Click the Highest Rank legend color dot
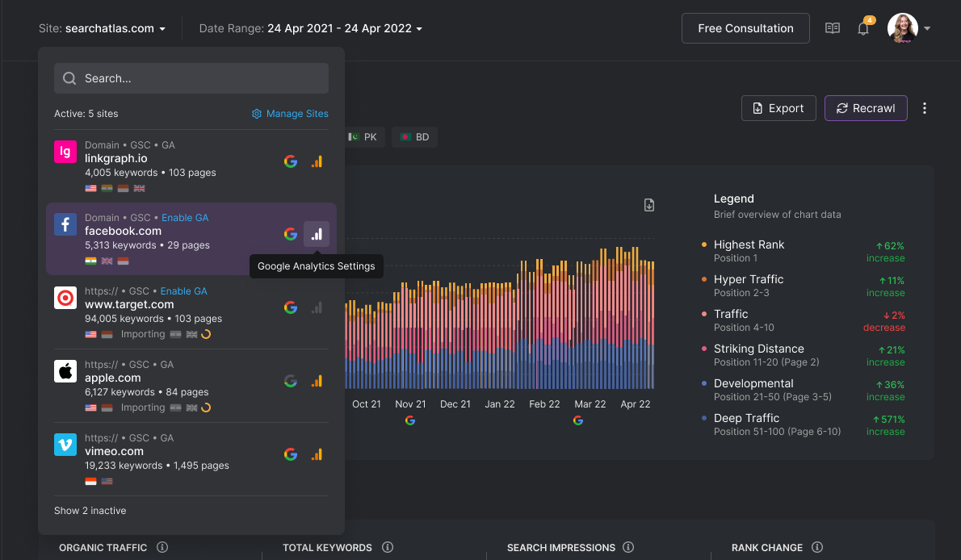This screenshot has height=560, width=961. click(x=703, y=244)
